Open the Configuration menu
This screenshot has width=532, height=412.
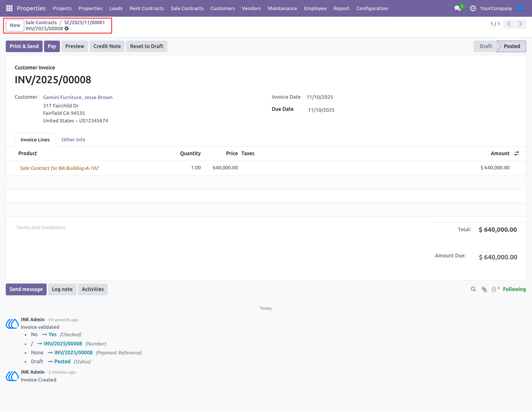tap(372, 8)
